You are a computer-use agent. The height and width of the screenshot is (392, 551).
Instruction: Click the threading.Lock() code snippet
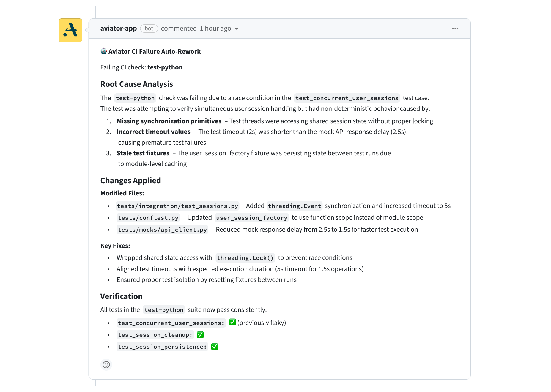[245, 258]
